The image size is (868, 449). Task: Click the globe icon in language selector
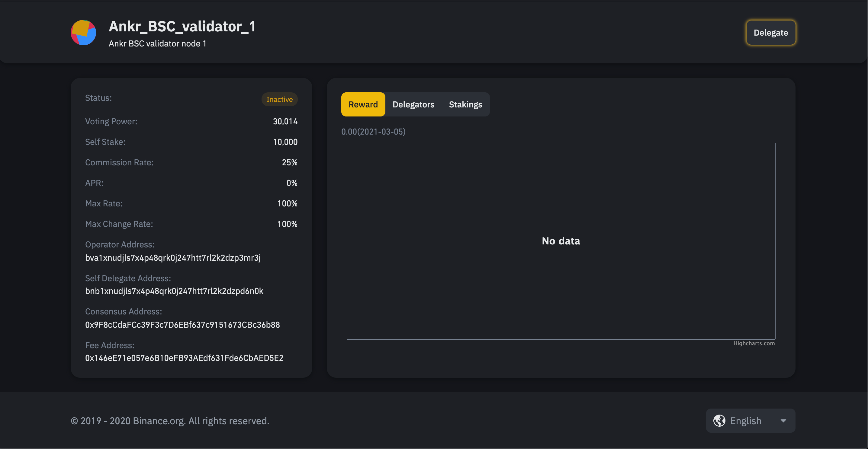click(719, 420)
